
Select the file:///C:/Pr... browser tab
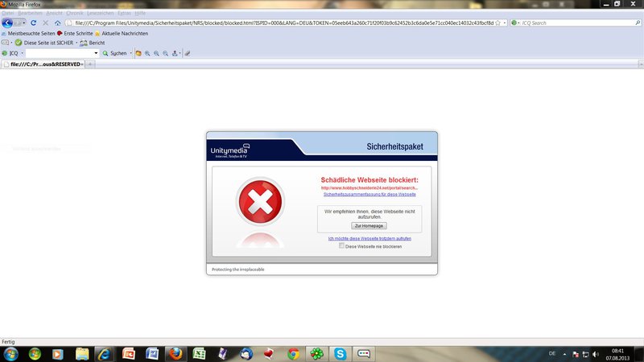[x=43, y=64]
